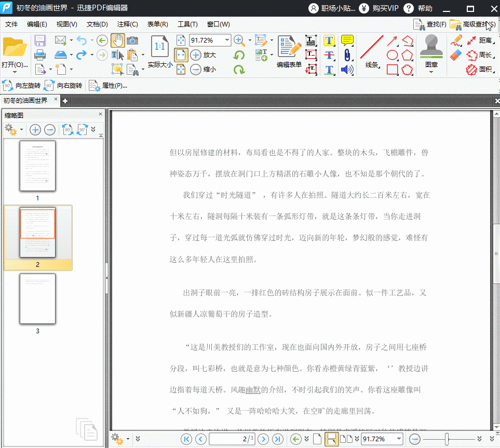The height and width of the screenshot is (448, 500).
Task: Go to the first page
Action: point(186,439)
